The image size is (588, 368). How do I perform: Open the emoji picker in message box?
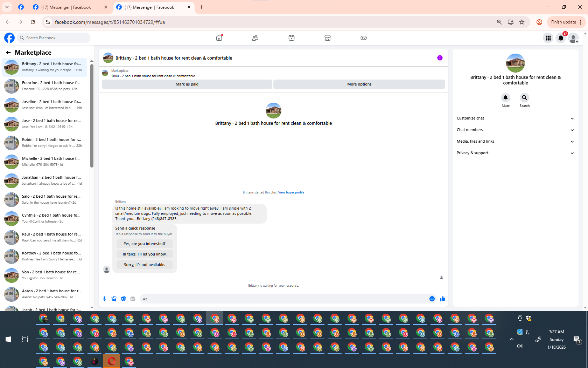[x=432, y=299]
